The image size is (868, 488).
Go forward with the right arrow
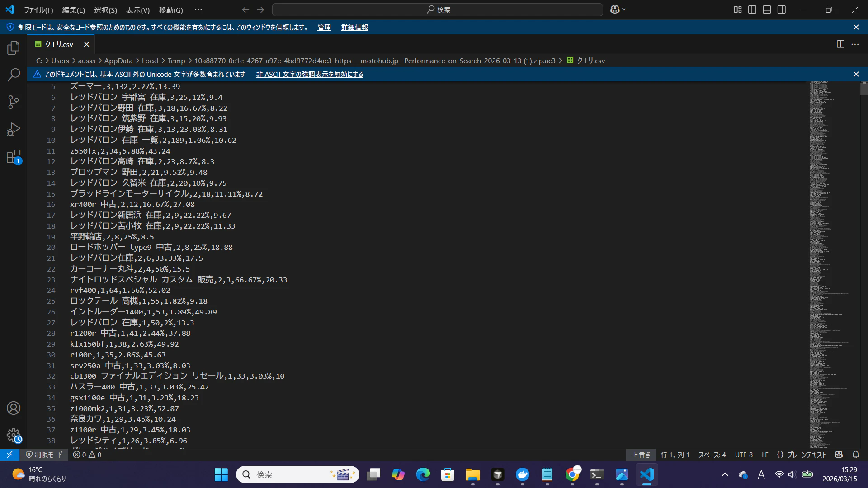pos(260,9)
